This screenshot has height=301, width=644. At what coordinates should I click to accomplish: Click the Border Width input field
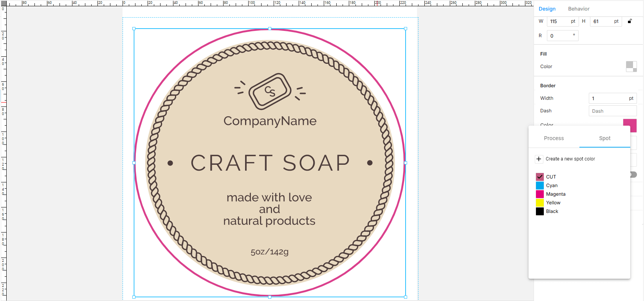[x=608, y=98]
